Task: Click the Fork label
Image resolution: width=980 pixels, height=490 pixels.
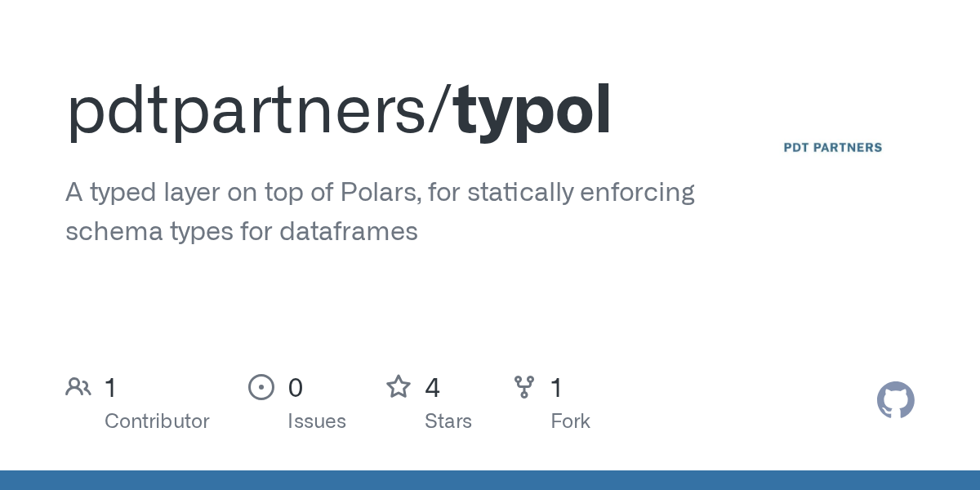Action: coord(571,421)
